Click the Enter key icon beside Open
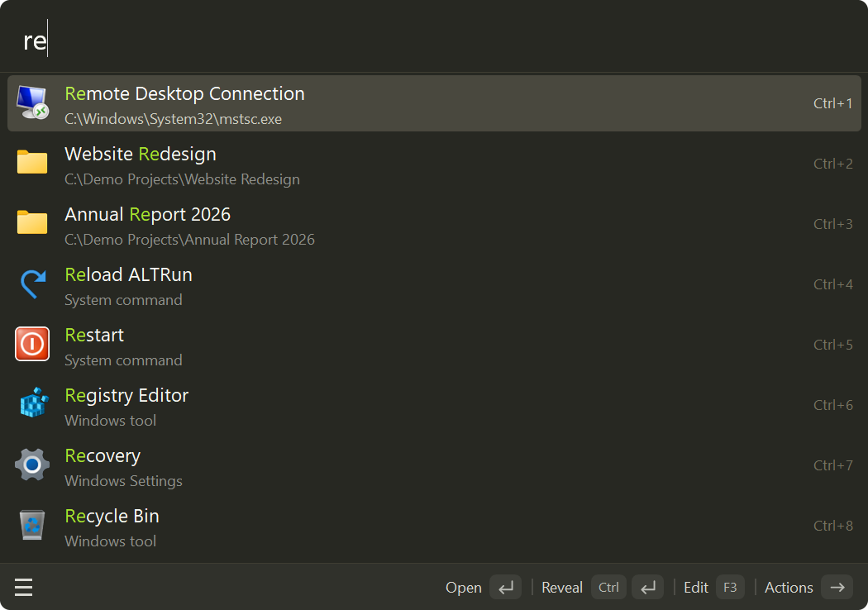Image resolution: width=868 pixels, height=610 pixels. (x=505, y=588)
